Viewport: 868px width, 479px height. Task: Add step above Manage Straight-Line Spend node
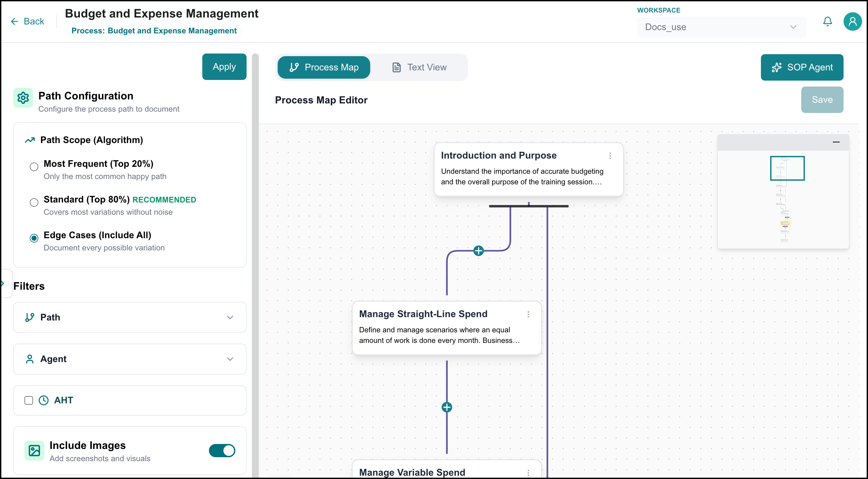(x=479, y=251)
